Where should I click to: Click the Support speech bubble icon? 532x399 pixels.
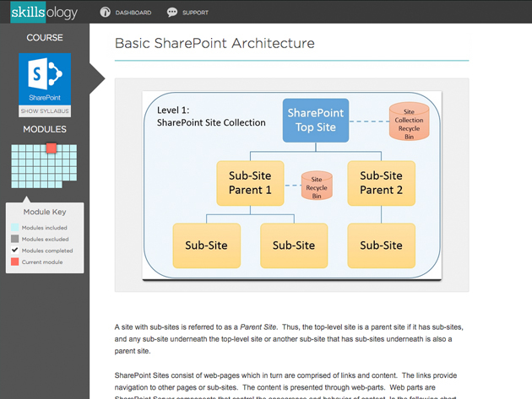tap(172, 13)
